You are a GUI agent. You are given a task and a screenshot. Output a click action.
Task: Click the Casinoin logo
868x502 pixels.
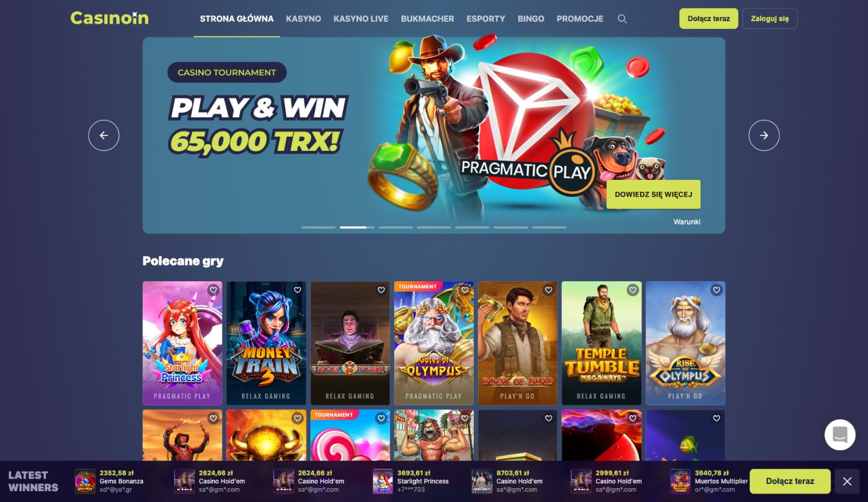pos(109,18)
